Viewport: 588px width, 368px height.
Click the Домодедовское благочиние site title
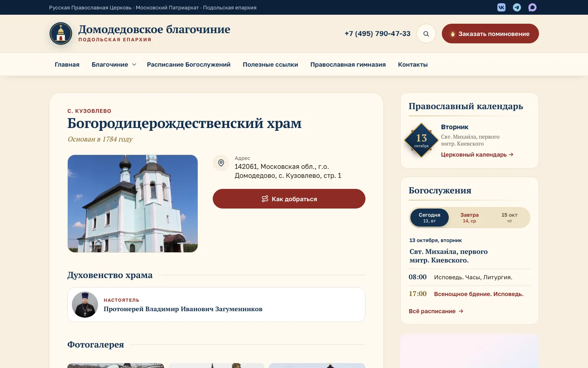click(x=154, y=29)
